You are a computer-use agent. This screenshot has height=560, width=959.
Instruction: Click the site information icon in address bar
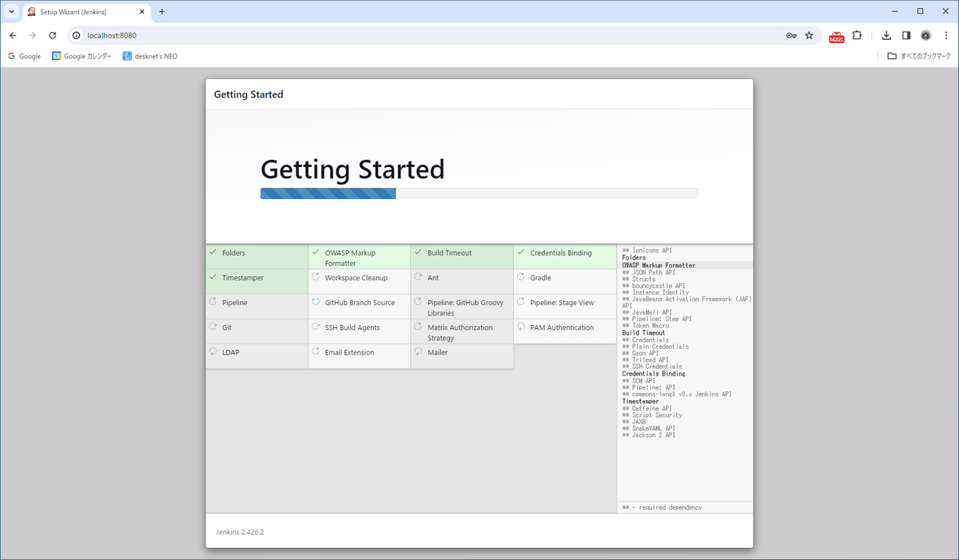tap(76, 35)
